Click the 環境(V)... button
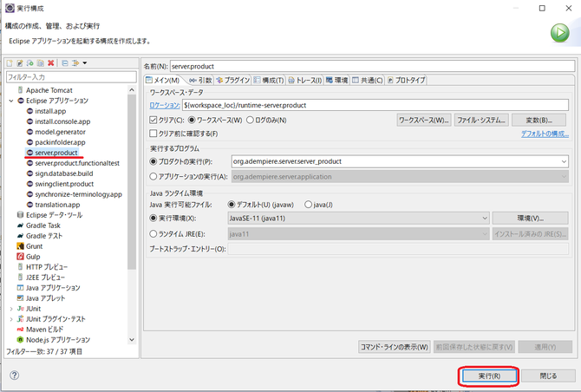The image size is (581, 392). pyautogui.click(x=530, y=219)
